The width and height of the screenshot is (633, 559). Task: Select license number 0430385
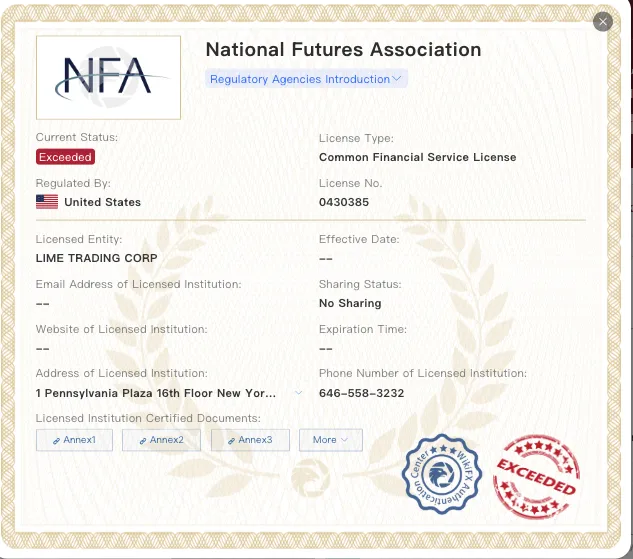[344, 202]
